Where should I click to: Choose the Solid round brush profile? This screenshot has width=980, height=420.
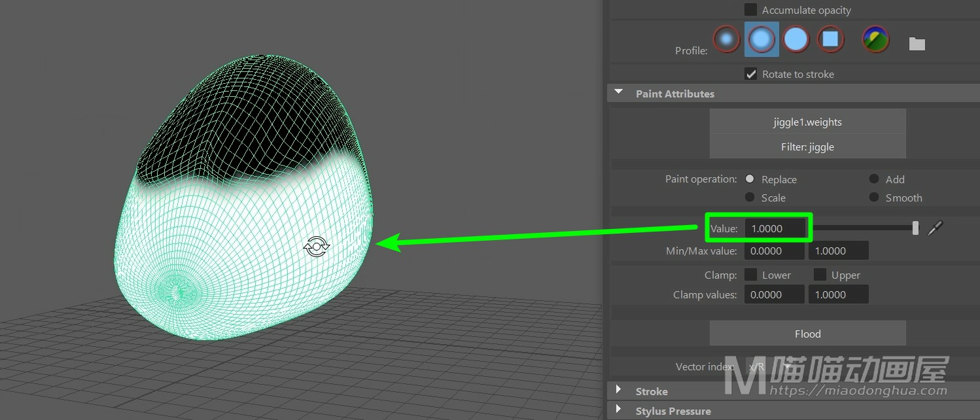796,39
